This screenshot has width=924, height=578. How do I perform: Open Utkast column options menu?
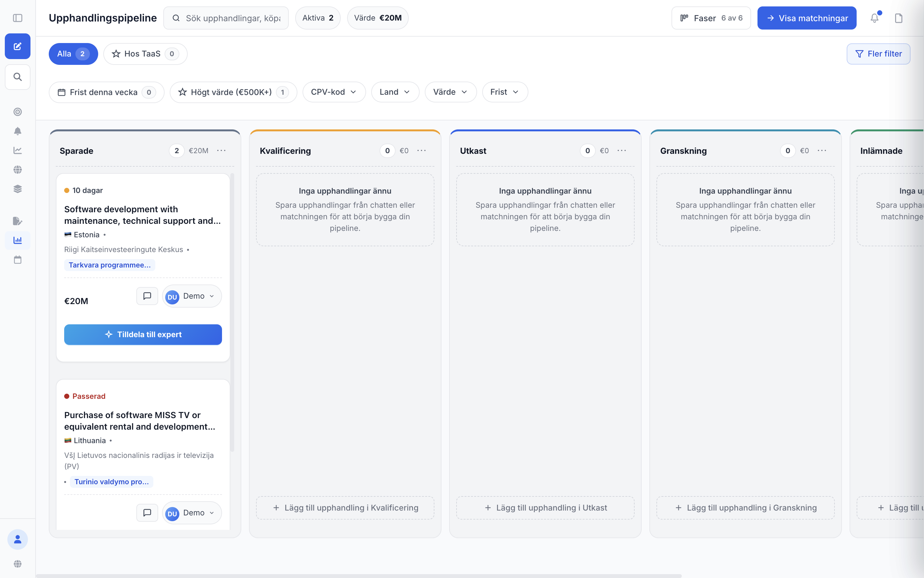click(x=621, y=151)
